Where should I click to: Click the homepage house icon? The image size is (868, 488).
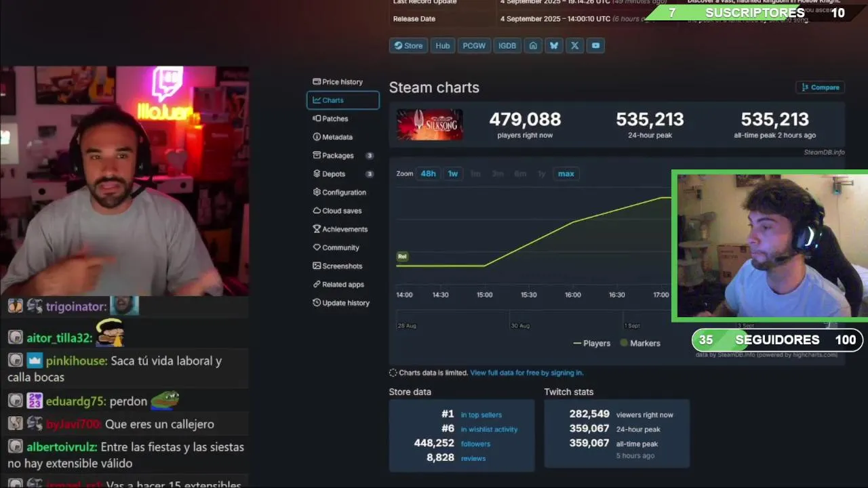click(533, 45)
